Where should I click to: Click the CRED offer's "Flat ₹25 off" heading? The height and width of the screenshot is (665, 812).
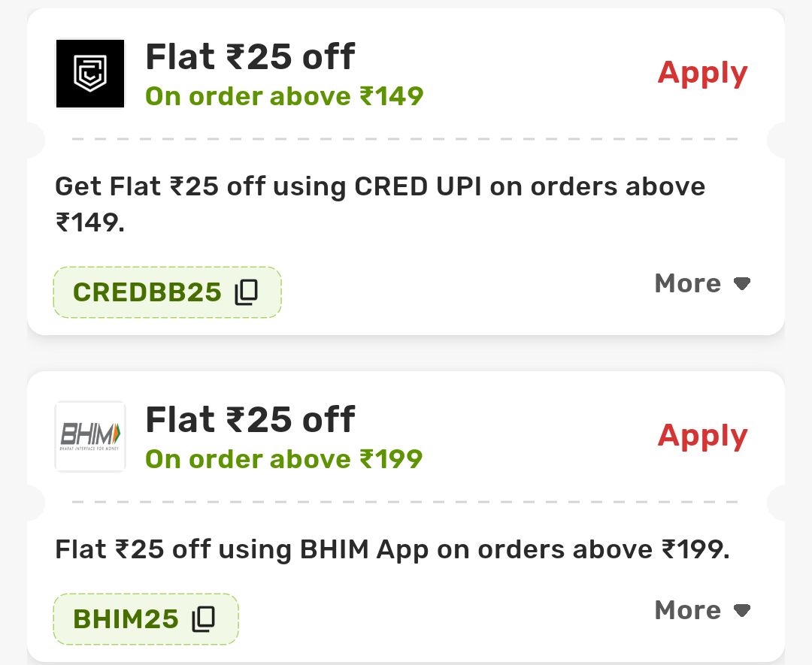tap(250, 57)
